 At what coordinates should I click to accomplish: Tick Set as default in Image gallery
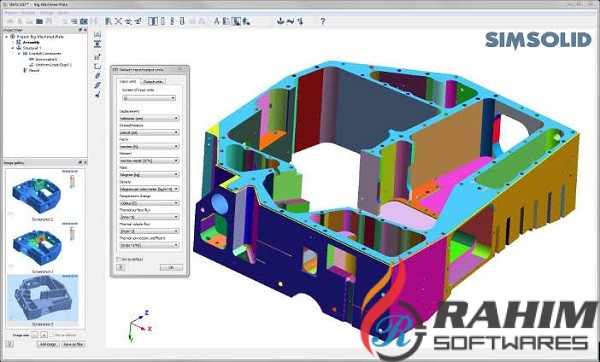pos(52,335)
